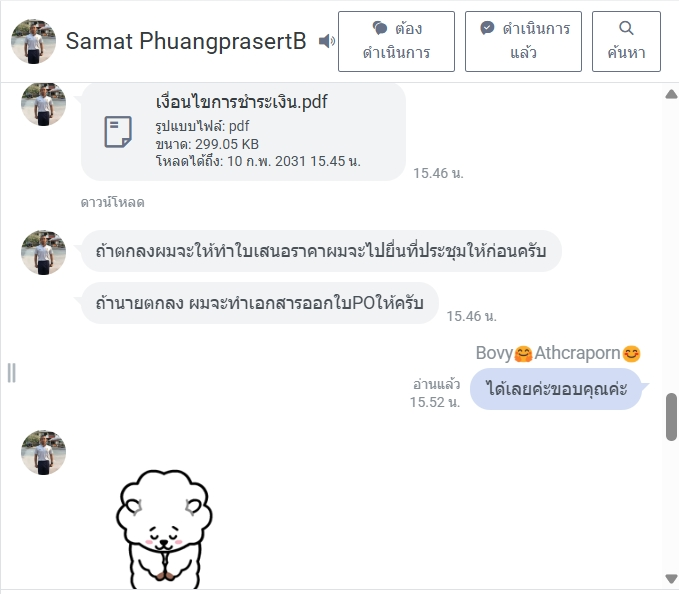Click the message about ใบPO

[260, 303]
